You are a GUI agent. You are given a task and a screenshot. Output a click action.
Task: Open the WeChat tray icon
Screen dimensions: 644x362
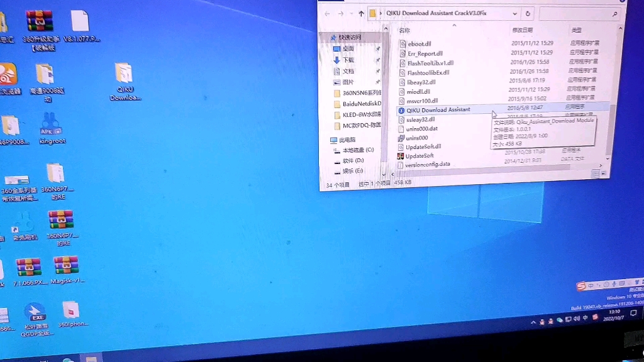559,320
